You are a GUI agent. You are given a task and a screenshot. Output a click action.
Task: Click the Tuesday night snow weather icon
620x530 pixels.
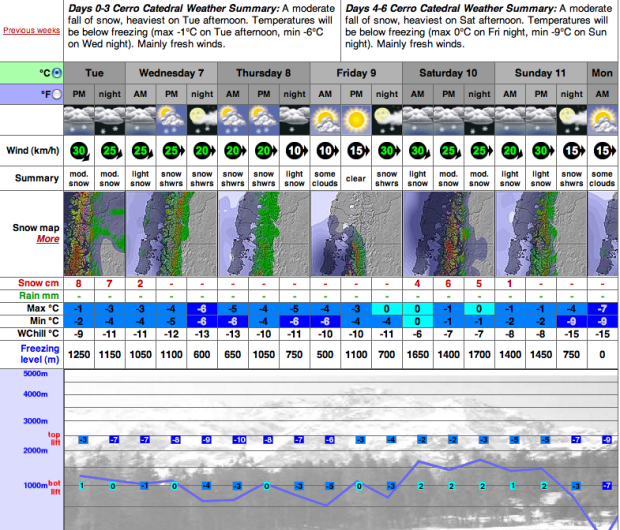pos(110,120)
